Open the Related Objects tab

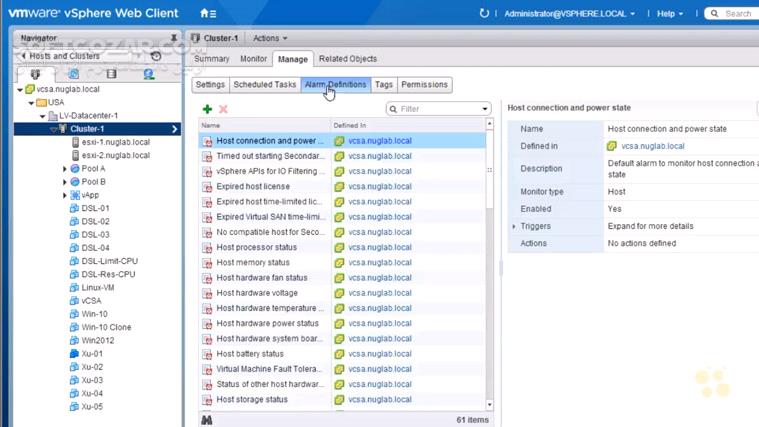click(x=348, y=59)
